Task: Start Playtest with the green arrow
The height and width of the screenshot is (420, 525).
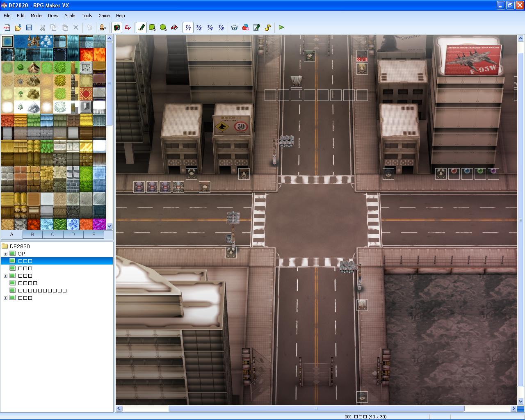Action: 281,27
